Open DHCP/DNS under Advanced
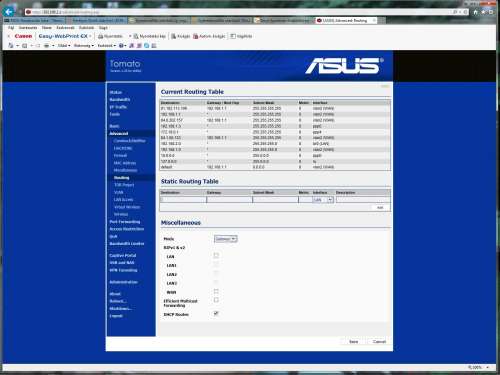The height and width of the screenshot is (375, 500). coord(123,148)
